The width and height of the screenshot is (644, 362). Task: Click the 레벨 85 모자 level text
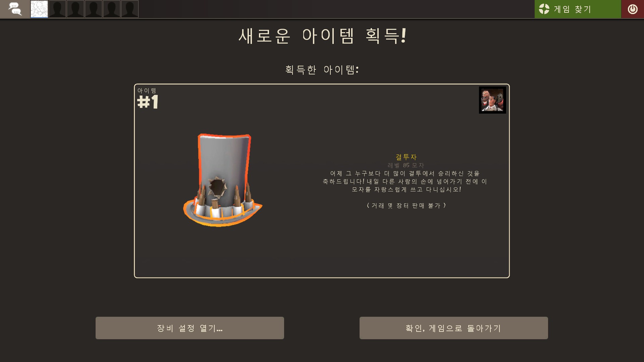(406, 165)
